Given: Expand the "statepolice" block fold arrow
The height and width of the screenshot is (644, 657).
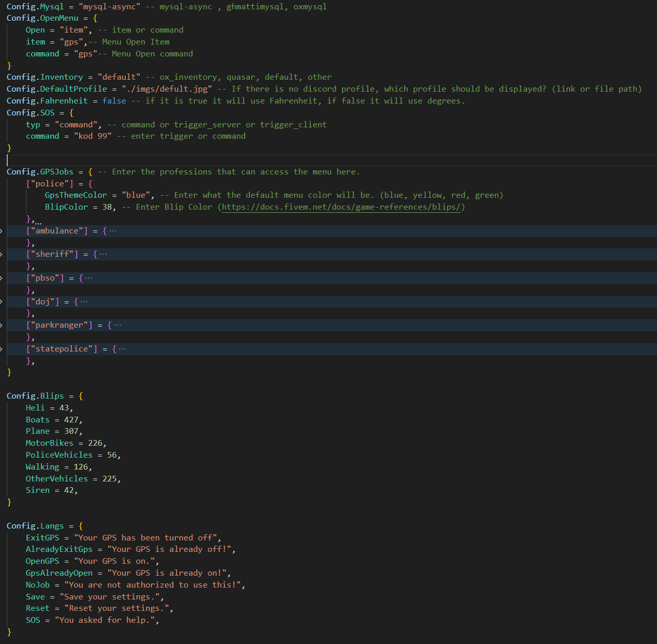Looking at the screenshot, I should pyautogui.click(x=2, y=349).
